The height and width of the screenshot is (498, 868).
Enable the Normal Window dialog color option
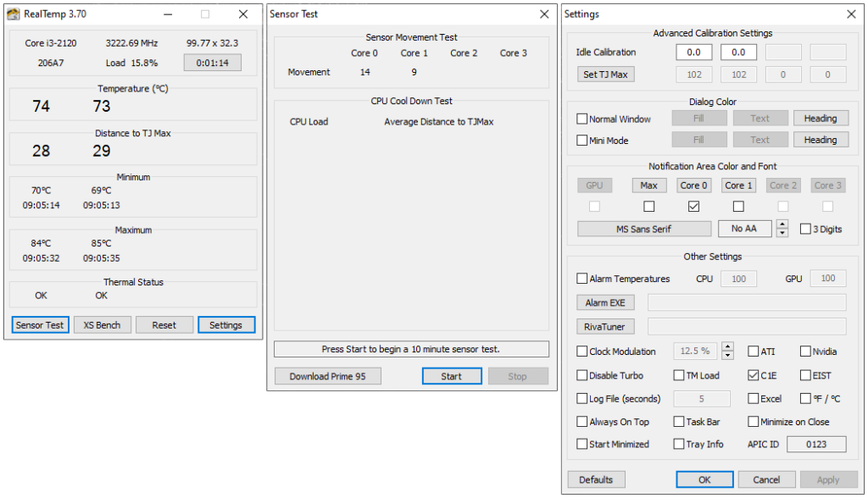(x=582, y=118)
